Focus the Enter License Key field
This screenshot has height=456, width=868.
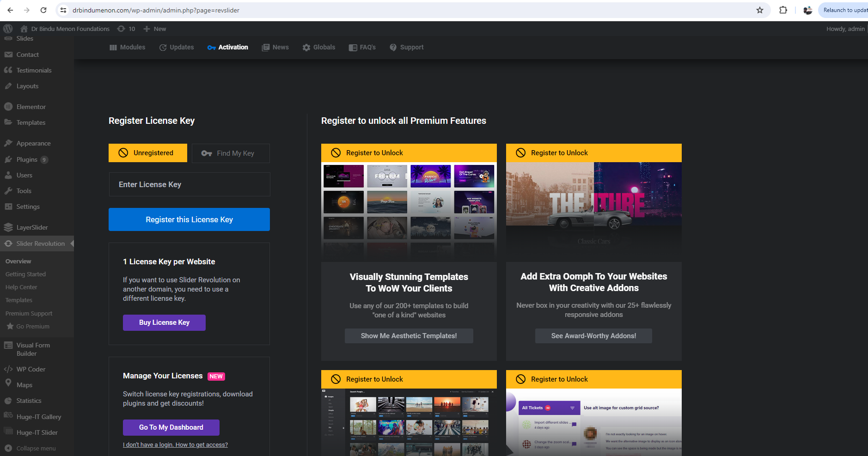pyautogui.click(x=189, y=184)
